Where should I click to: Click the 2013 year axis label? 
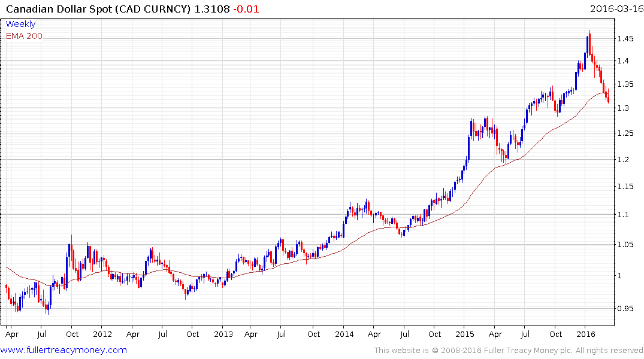223,334
